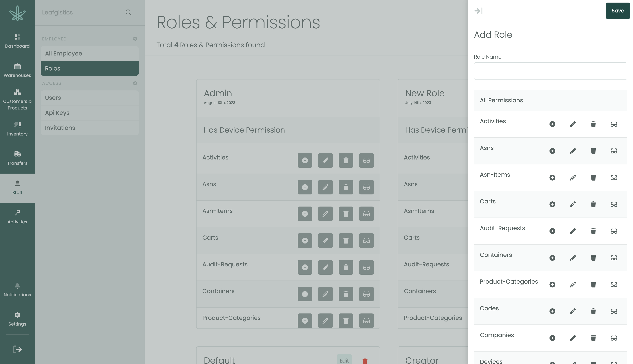Click red trash icon on Default role card

[365, 361]
